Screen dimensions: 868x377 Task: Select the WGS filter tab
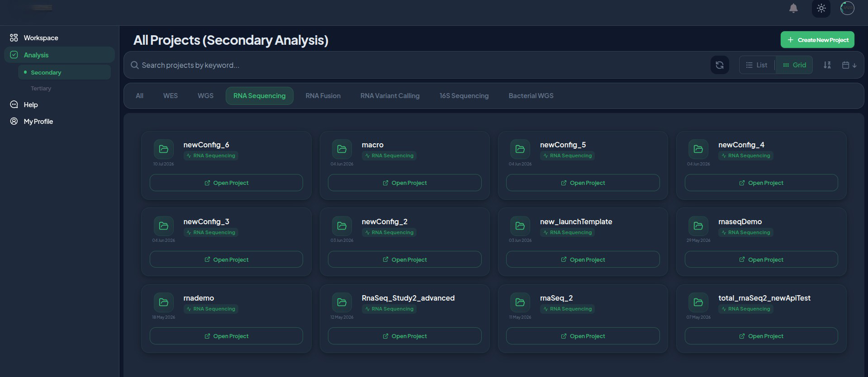tap(205, 96)
